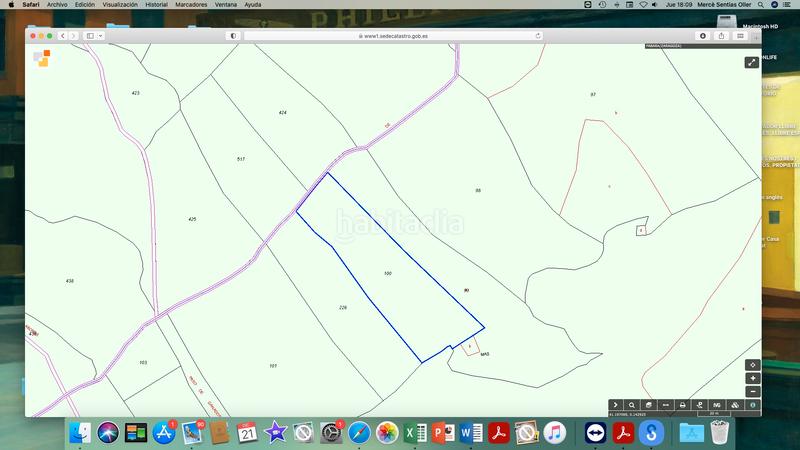
Task: Click the sedecatastro.gob.es address field
Action: [390, 35]
